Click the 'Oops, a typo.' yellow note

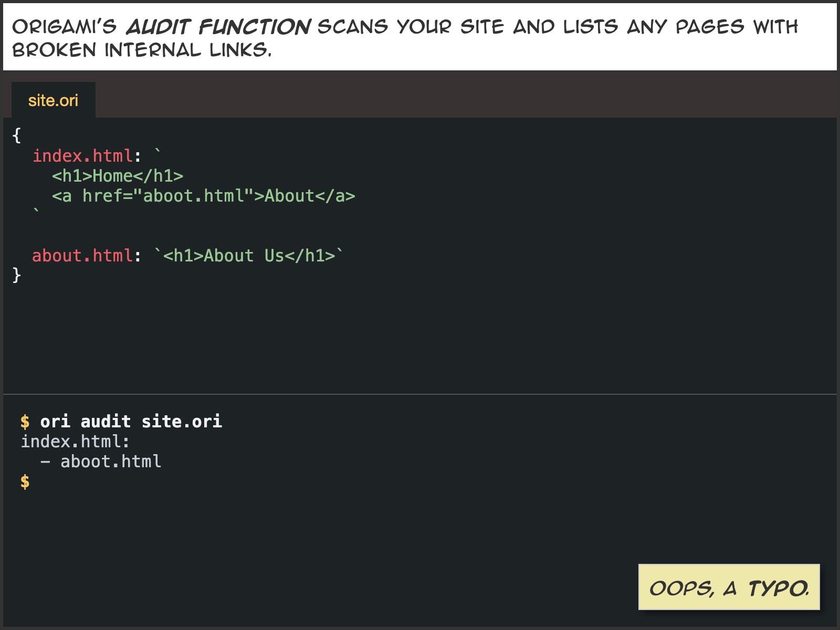click(729, 587)
